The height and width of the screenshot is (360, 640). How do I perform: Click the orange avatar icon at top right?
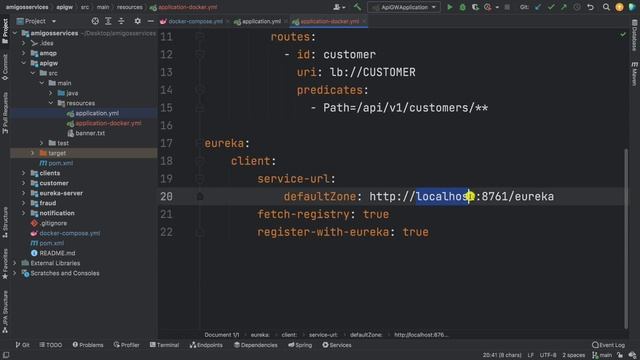click(x=619, y=7)
